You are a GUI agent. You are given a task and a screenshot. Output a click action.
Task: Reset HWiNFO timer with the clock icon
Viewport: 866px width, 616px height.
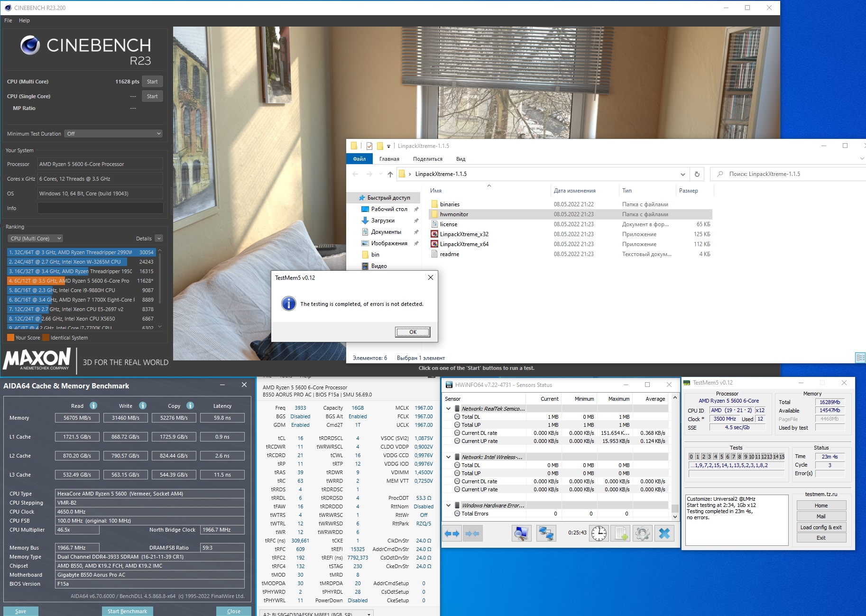(x=599, y=533)
